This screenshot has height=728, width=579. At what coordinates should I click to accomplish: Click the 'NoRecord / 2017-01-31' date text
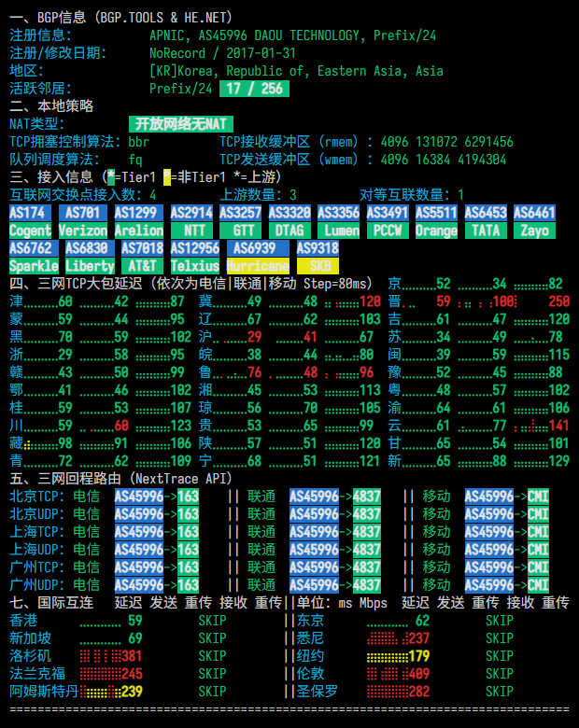(222, 53)
